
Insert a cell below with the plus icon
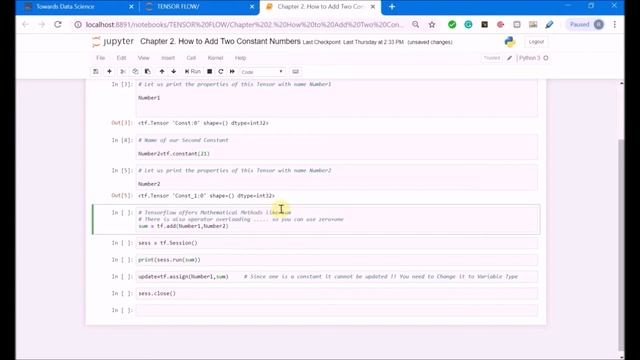[109, 71]
